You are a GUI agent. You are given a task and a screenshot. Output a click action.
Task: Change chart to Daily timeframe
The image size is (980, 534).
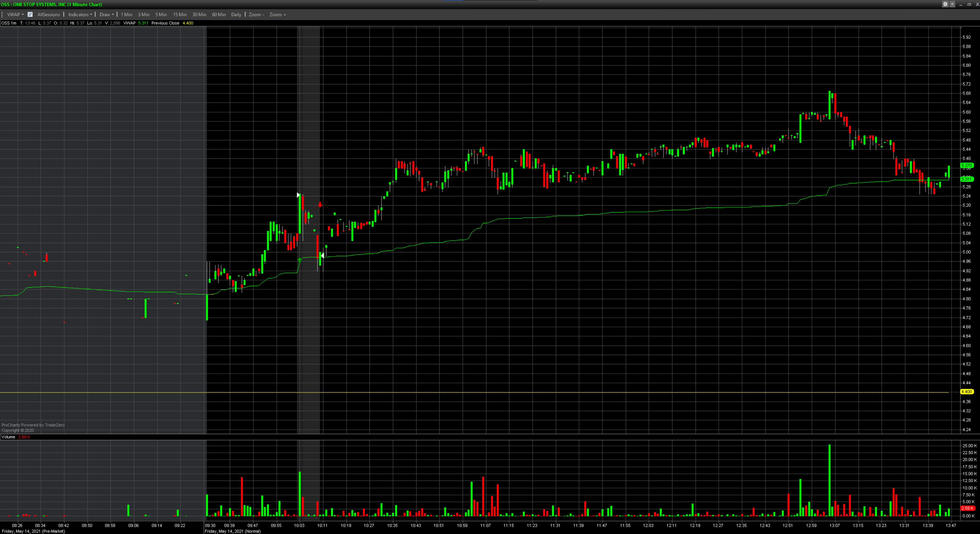tap(236, 15)
